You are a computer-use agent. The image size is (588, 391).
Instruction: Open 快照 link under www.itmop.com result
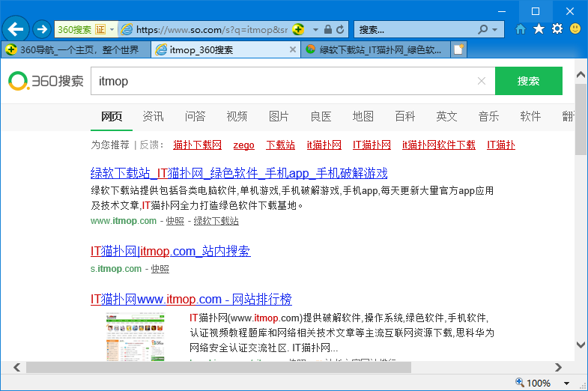(x=175, y=221)
